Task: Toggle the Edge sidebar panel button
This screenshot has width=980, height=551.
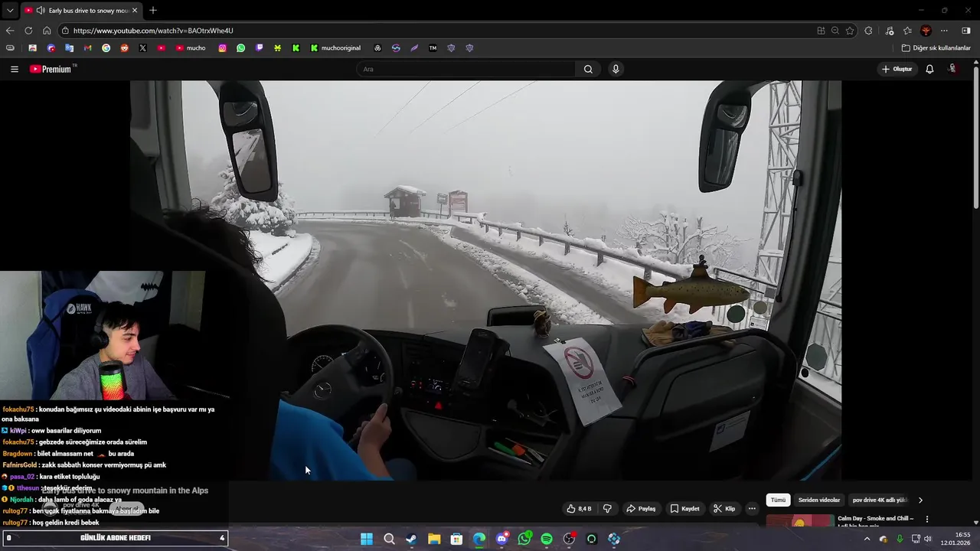Action: (x=965, y=31)
